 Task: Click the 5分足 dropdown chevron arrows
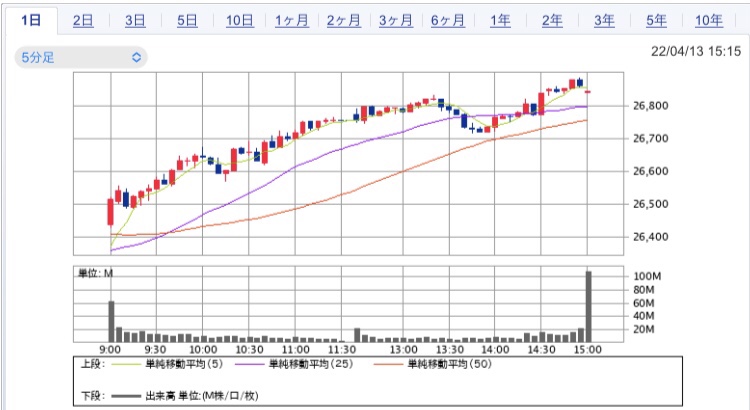tap(136, 57)
